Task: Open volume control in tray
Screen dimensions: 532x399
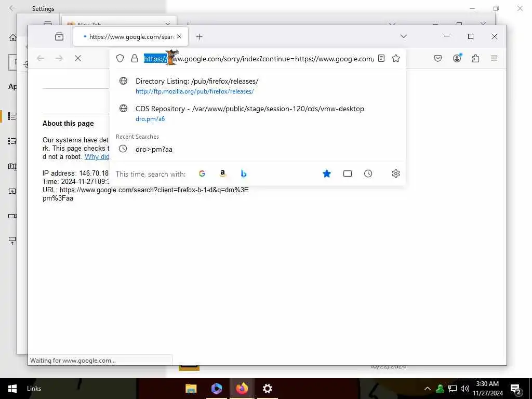Action: click(x=465, y=389)
